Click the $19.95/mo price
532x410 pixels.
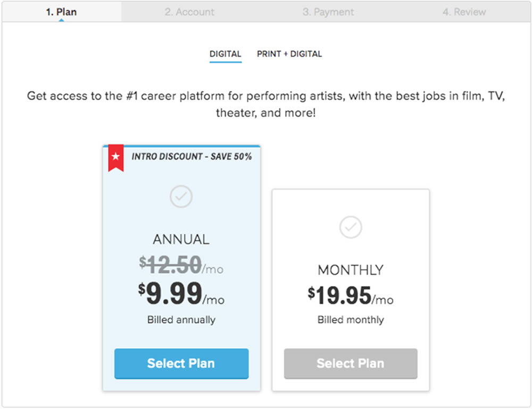click(351, 296)
